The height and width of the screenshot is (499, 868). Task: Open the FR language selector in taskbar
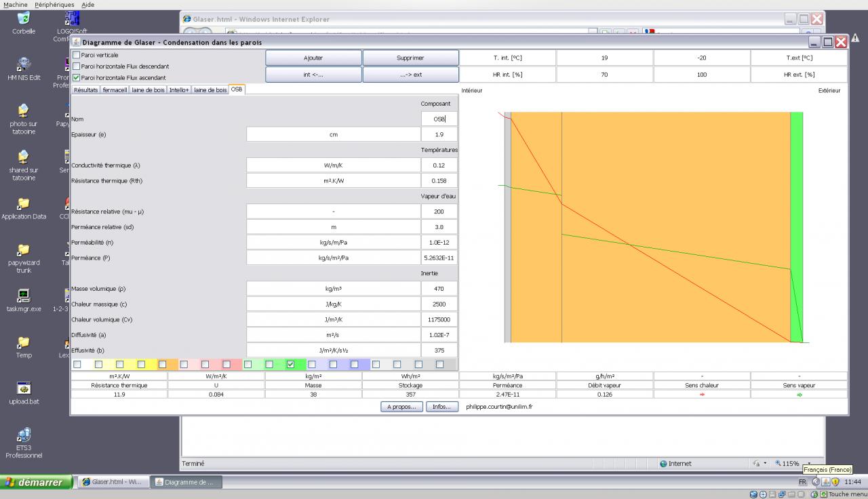[x=803, y=482]
